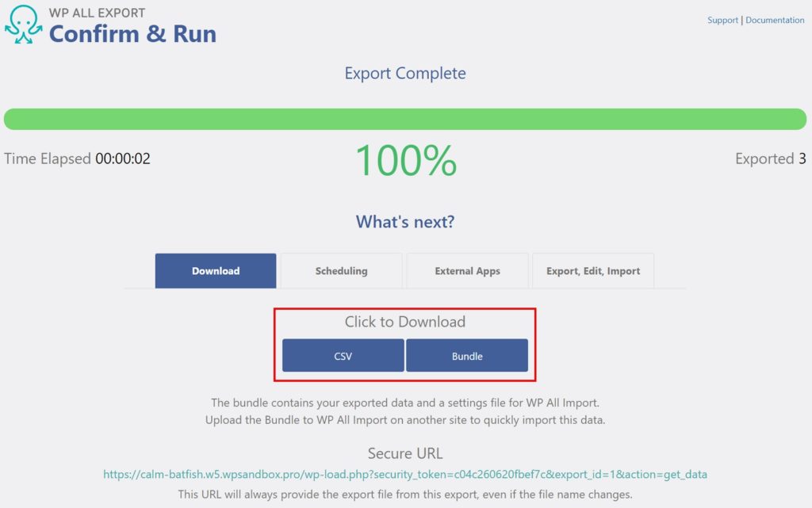The width and height of the screenshot is (812, 508).
Task: Download the Bundle export file
Action: [x=467, y=355]
